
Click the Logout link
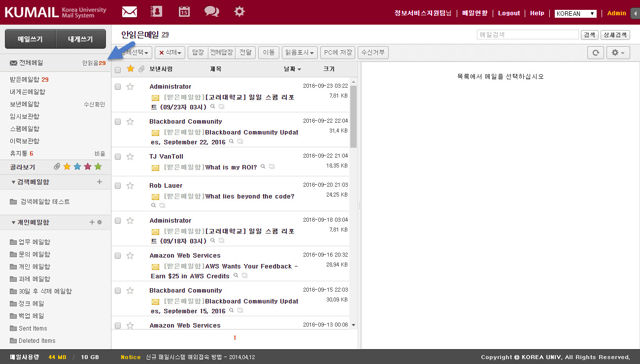509,13
